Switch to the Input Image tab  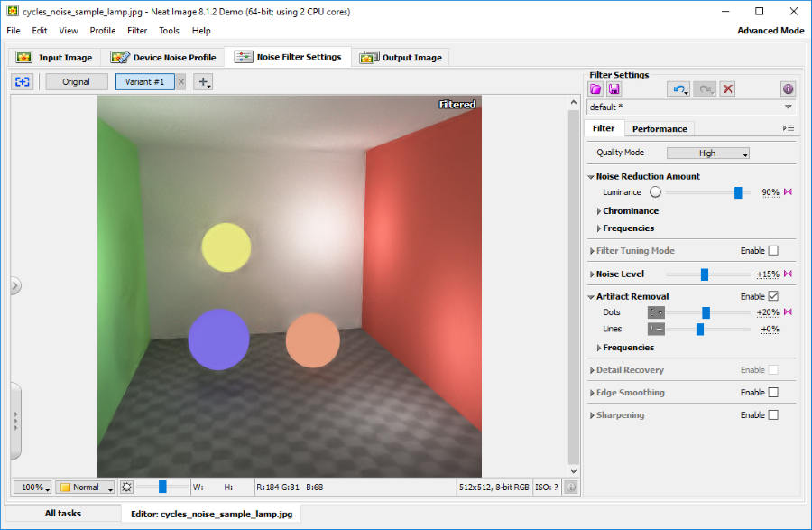pyautogui.click(x=54, y=58)
